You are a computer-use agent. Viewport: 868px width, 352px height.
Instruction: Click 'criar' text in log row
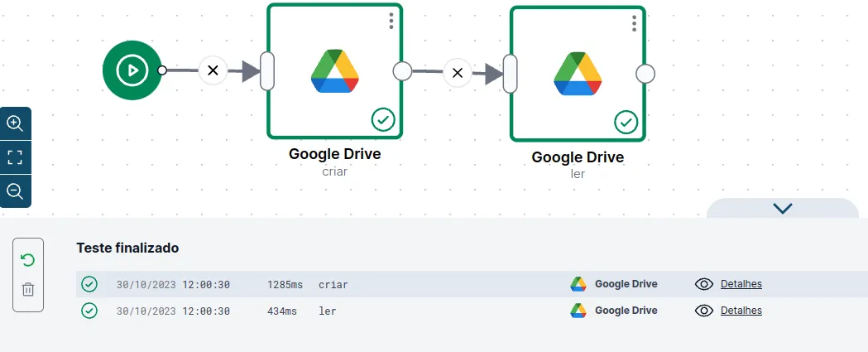pyautogui.click(x=333, y=285)
